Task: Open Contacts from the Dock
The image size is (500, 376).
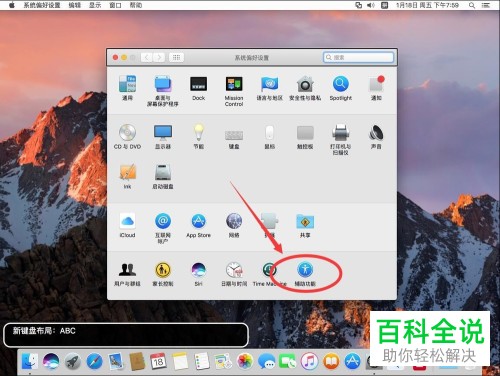Action: [137, 361]
